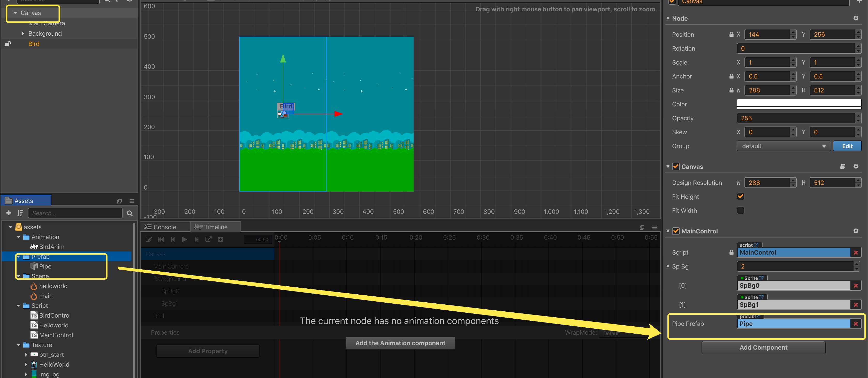Select the Pipe prefab asset
The height and width of the screenshot is (378, 868).
pyautogui.click(x=45, y=266)
